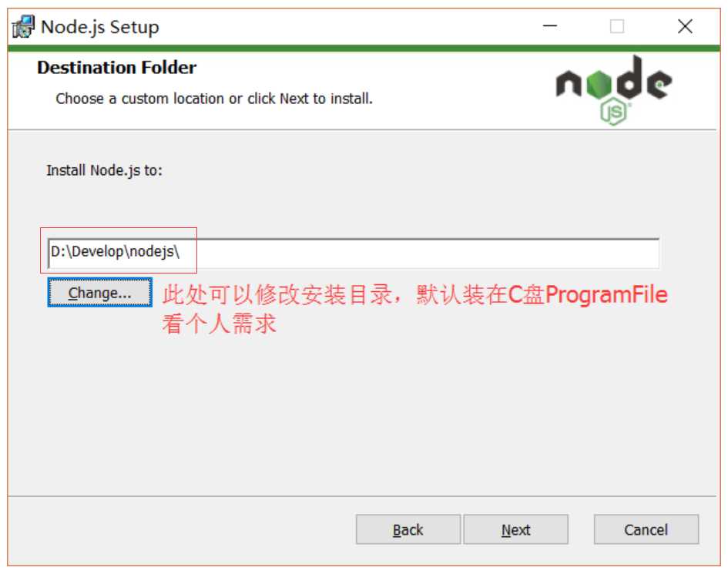Click the red '看个人需求' annotation line
728x574 pixels.
pyautogui.click(x=219, y=324)
